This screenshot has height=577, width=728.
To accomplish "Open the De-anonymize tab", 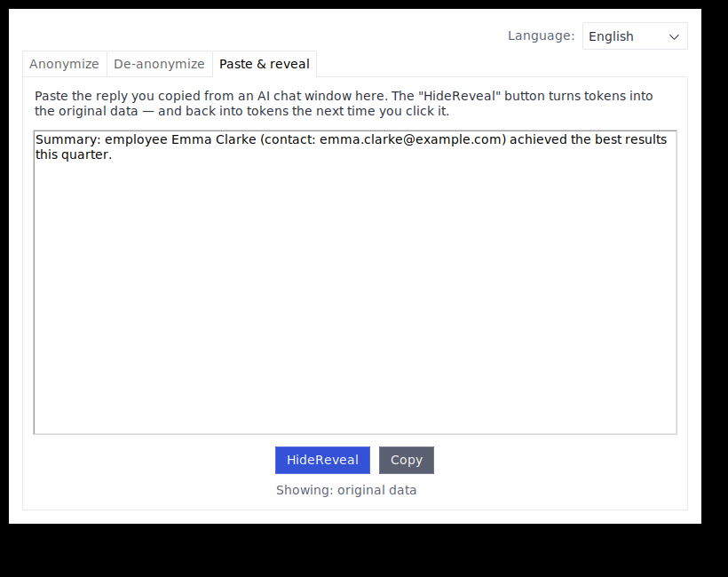I will click(159, 64).
